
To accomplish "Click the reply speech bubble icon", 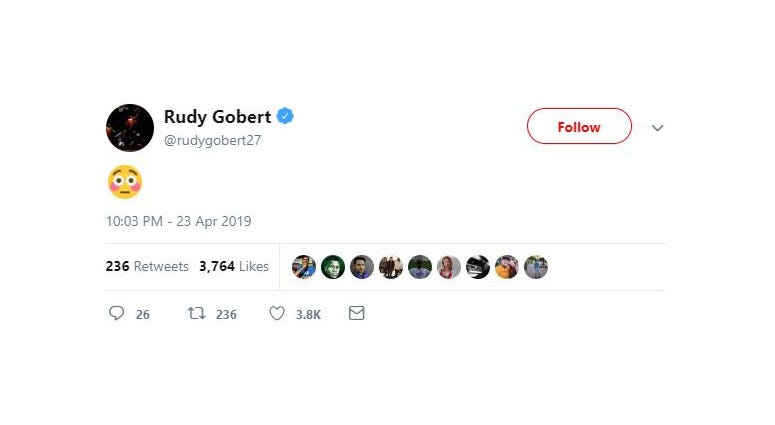I will click(x=117, y=313).
